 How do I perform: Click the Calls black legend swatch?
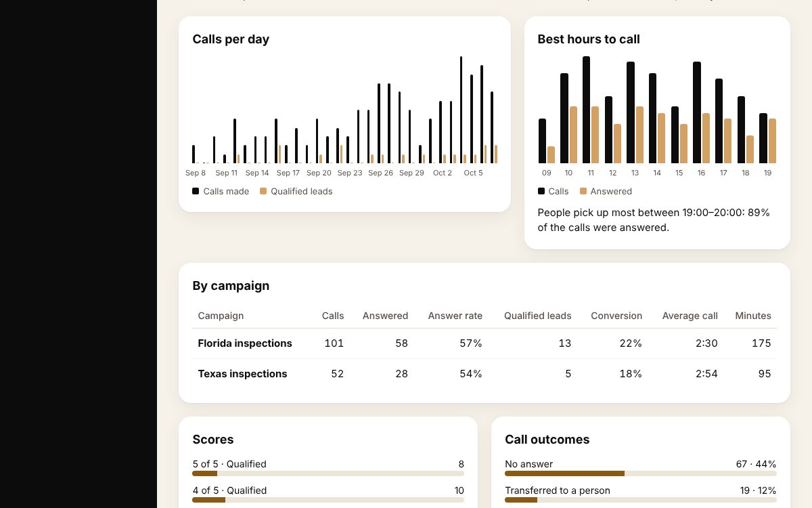pyautogui.click(x=541, y=191)
